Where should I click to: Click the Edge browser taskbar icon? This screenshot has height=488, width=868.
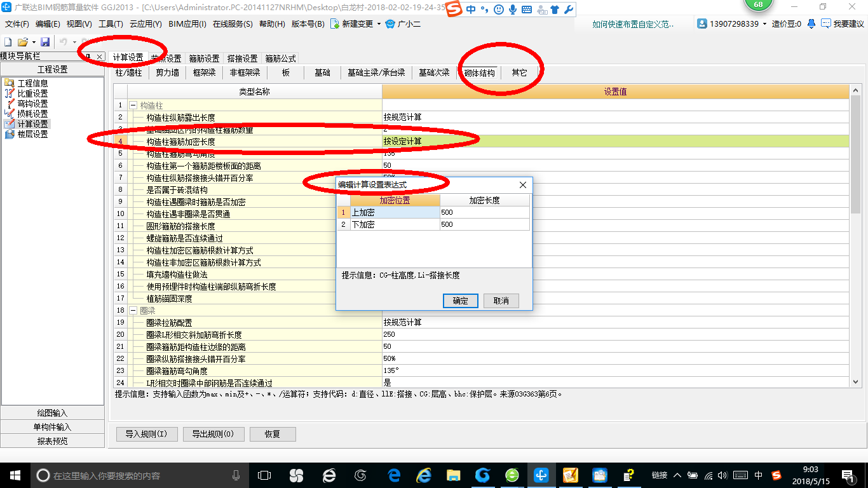coord(394,475)
